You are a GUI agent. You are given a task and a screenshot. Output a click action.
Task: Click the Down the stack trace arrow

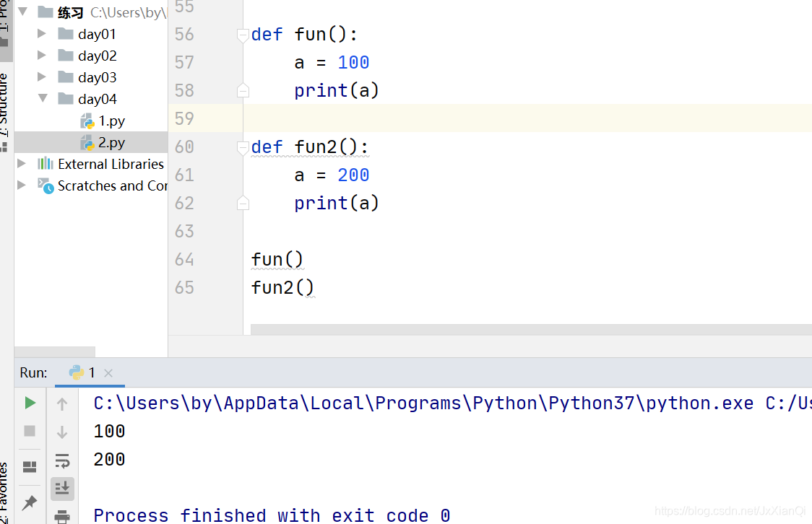(62, 432)
